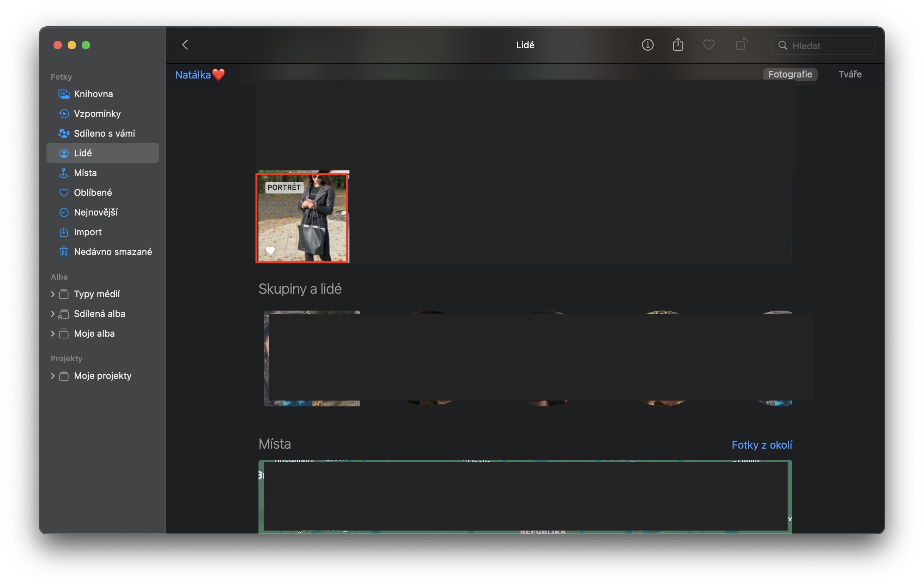Open Místa in the sidebar

pos(85,173)
